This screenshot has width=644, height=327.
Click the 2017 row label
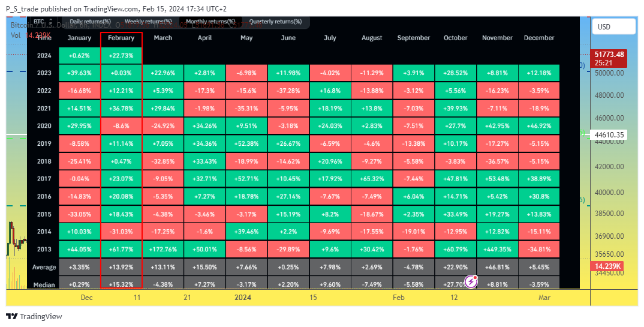[x=44, y=179]
